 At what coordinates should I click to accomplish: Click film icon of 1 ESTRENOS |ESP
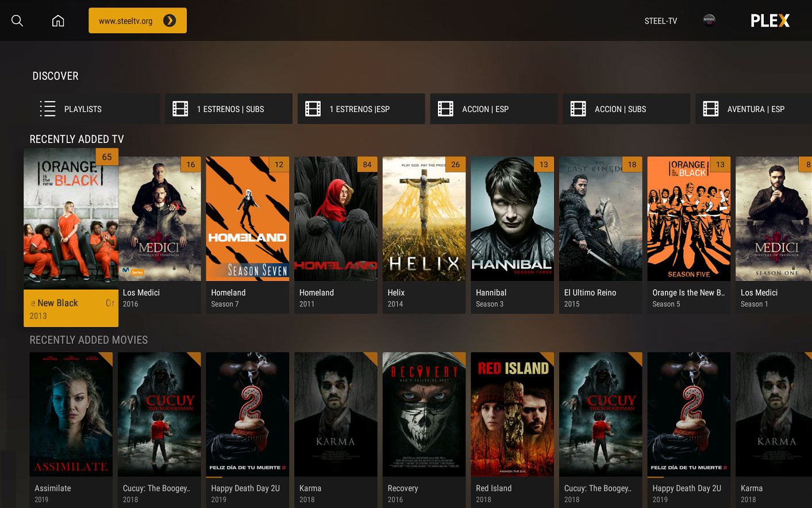coord(313,109)
